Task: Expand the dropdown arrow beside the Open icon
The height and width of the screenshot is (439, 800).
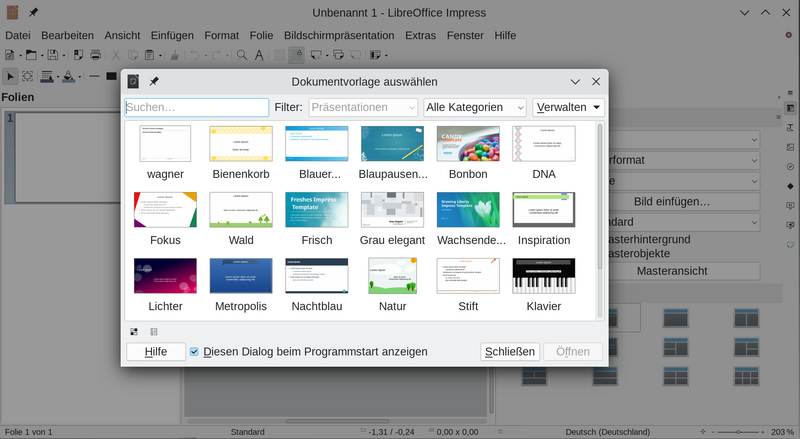Action: (x=42, y=56)
